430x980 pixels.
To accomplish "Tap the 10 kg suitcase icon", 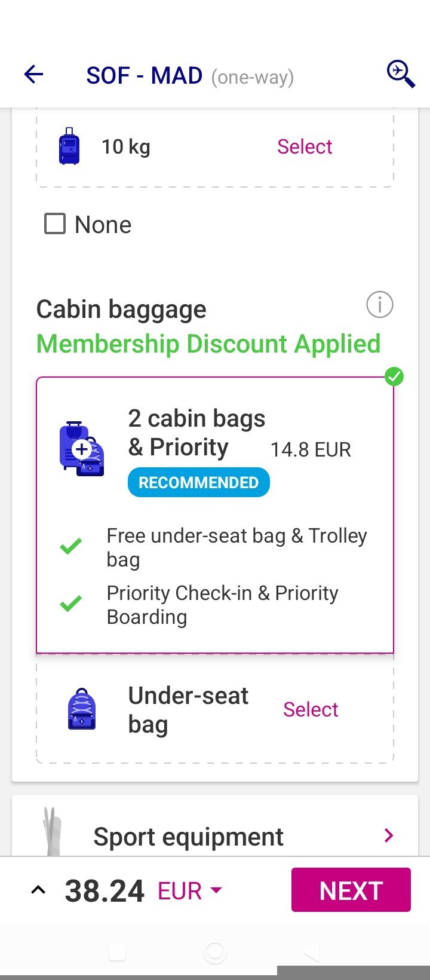I will 69,146.
